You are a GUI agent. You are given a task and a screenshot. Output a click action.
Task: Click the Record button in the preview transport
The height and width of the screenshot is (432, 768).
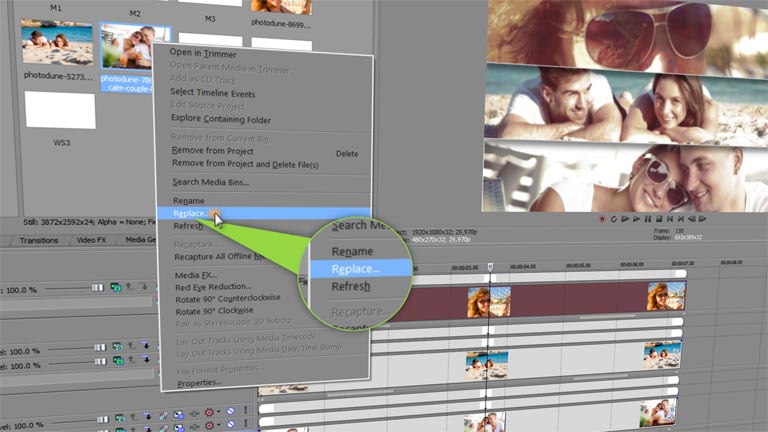602,219
